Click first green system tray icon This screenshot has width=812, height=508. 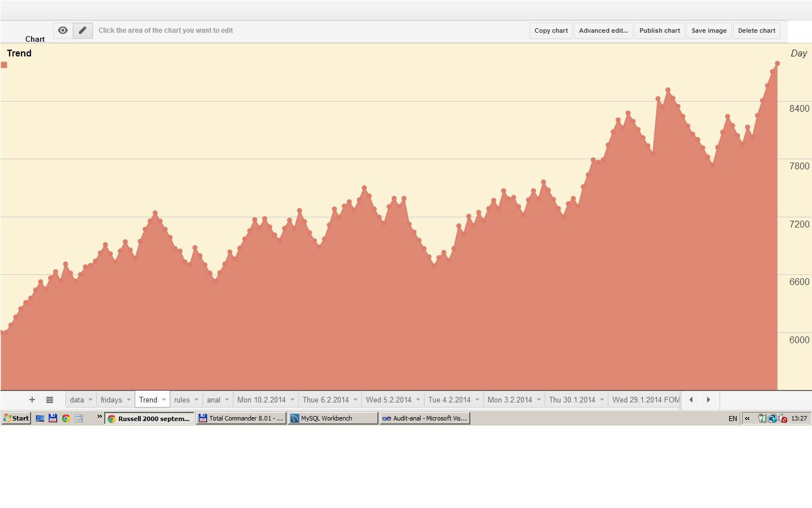click(x=762, y=418)
